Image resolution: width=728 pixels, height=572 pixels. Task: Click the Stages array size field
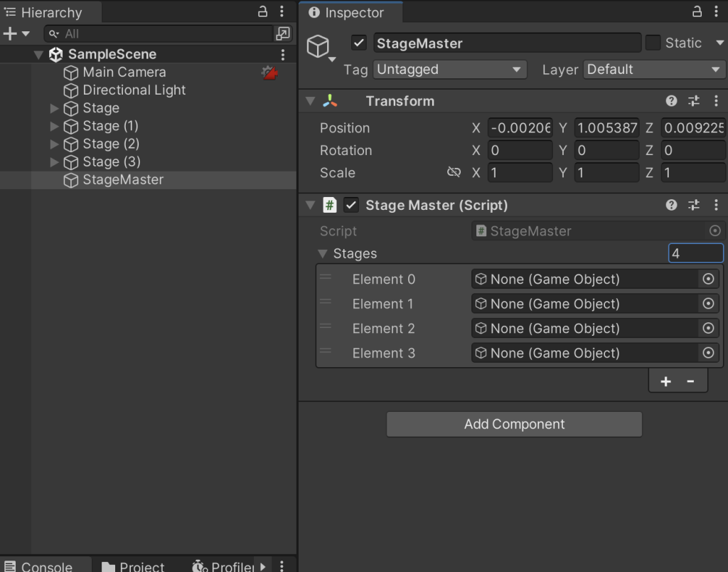click(x=695, y=253)
